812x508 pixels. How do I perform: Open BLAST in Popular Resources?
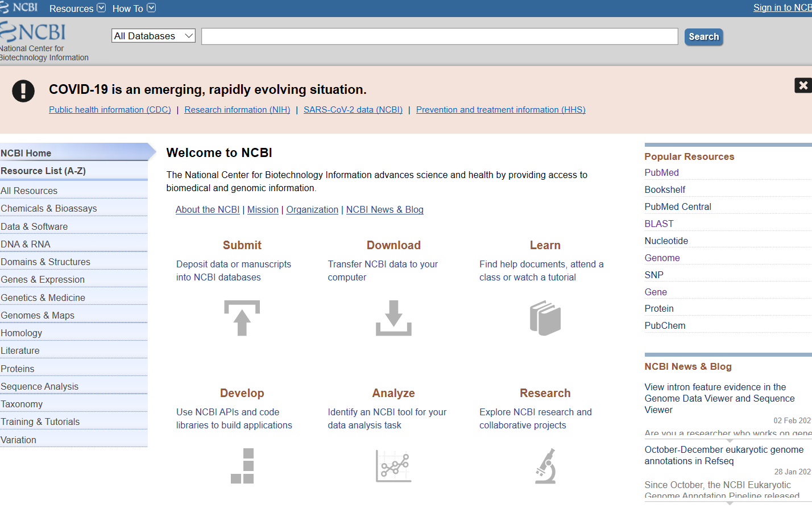[x=659, y=224]
